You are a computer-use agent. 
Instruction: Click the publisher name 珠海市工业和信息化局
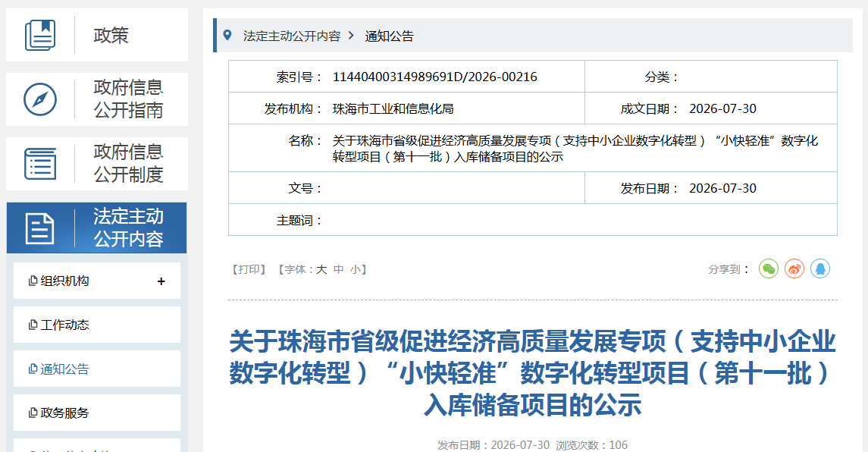point(393,109)
